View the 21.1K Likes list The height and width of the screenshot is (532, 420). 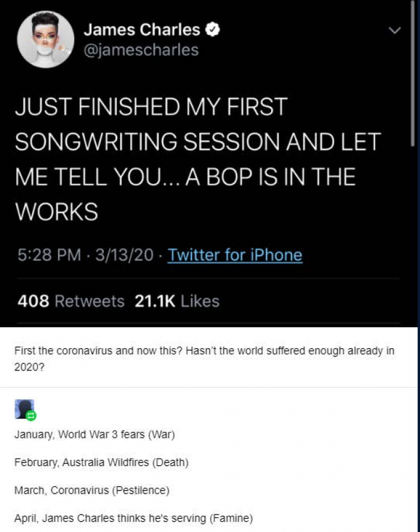[177, 301]
